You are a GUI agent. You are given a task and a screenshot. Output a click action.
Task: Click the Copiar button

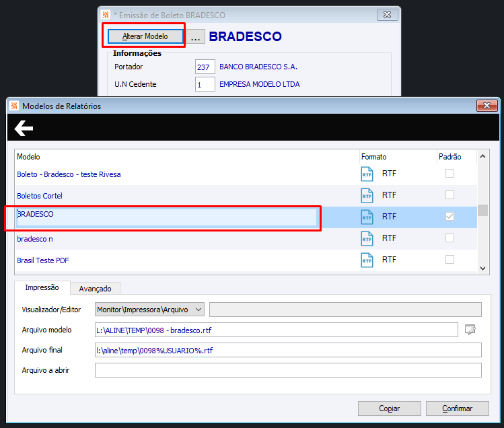[x=389, y=408]
